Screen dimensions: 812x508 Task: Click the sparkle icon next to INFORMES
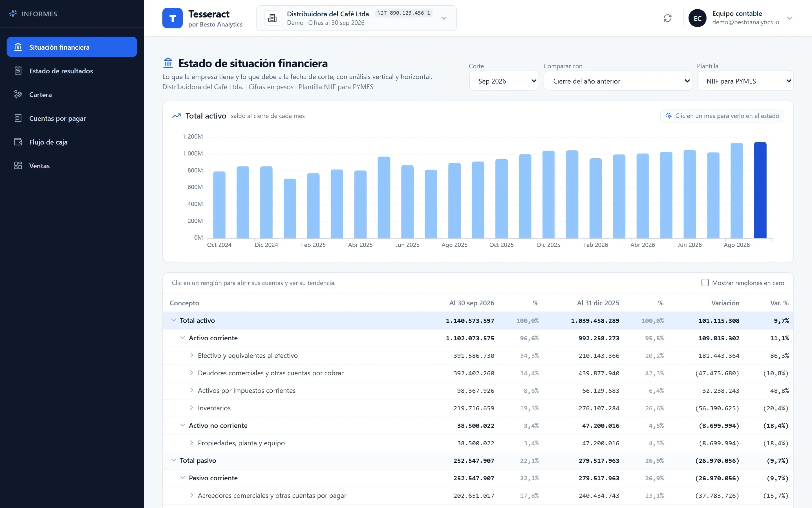13,14
